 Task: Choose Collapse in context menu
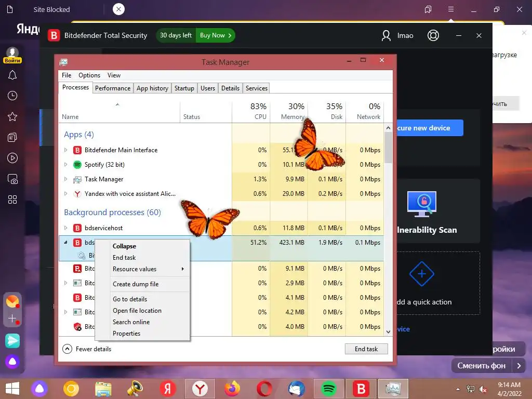tap(142, 246)
